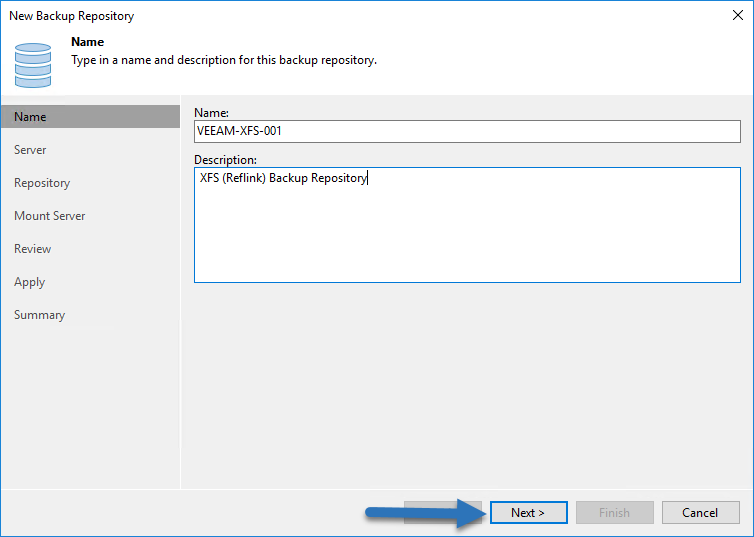
Task: Click into the Description text area
Action: coord(467,225)
